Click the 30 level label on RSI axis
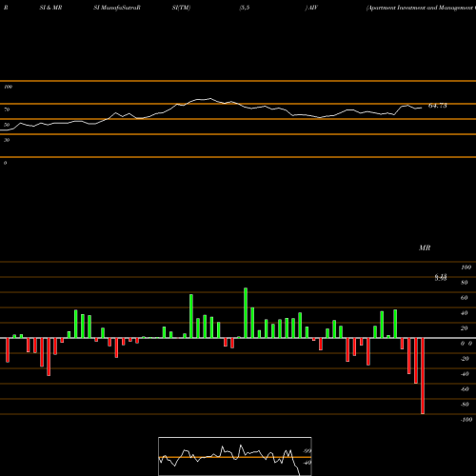The height and width of the screenshot is (476, 476). pos(7,140)
